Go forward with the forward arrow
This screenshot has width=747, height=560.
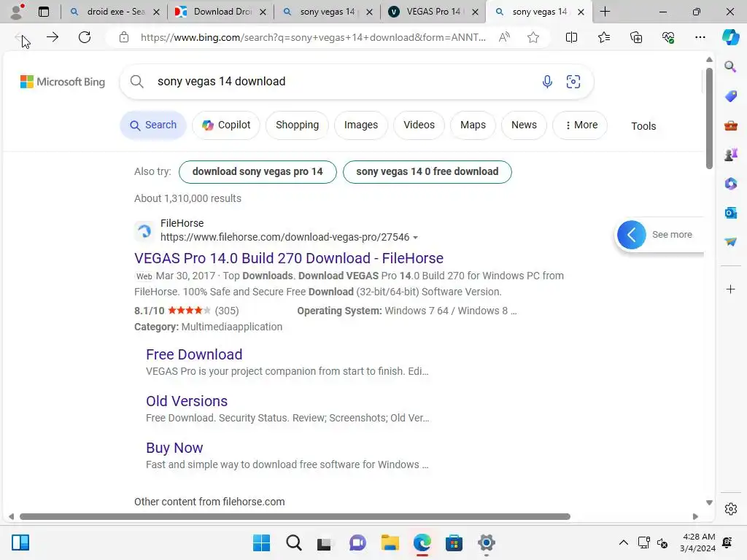click(53, 37)
